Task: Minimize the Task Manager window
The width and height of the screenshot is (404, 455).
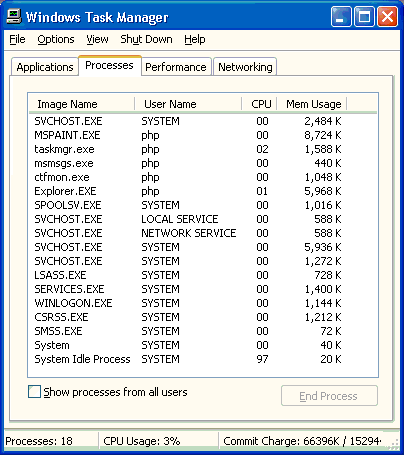Action: (x=341, y=16)
